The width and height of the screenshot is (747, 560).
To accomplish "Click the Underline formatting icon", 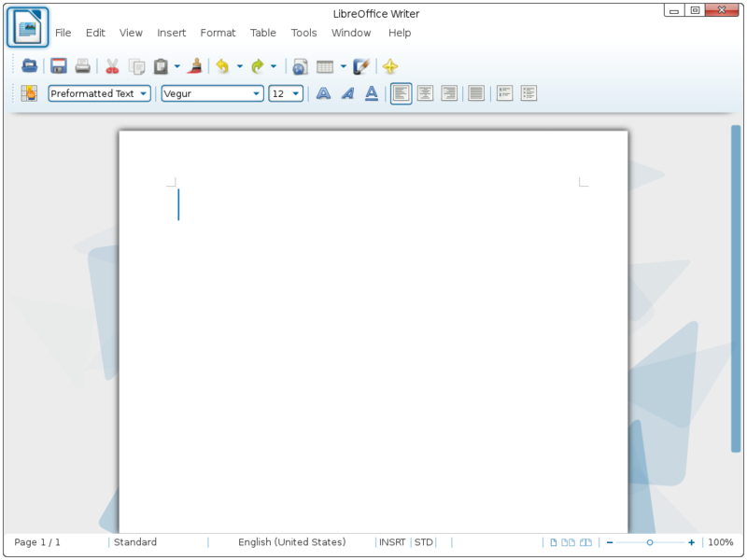I will click(372, 93).
